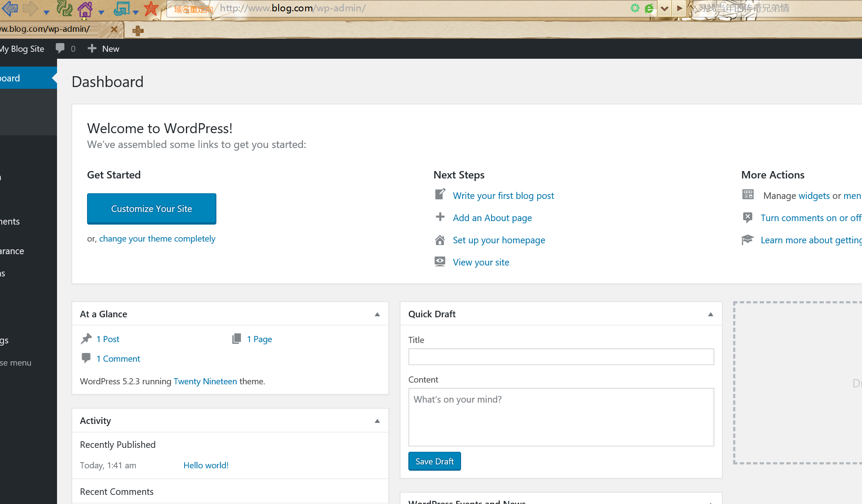Click the purple home icon
Screen dimensions: 862x504
tap(85, 9)
